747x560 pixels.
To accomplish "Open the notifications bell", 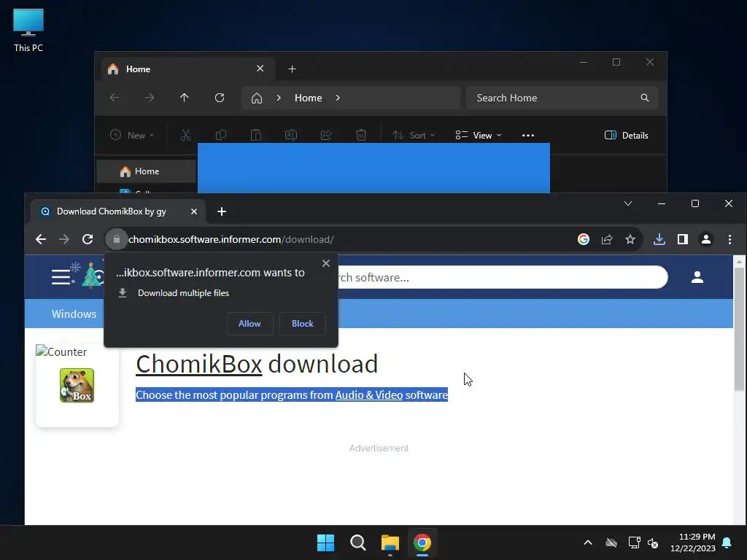I will 727,542.
